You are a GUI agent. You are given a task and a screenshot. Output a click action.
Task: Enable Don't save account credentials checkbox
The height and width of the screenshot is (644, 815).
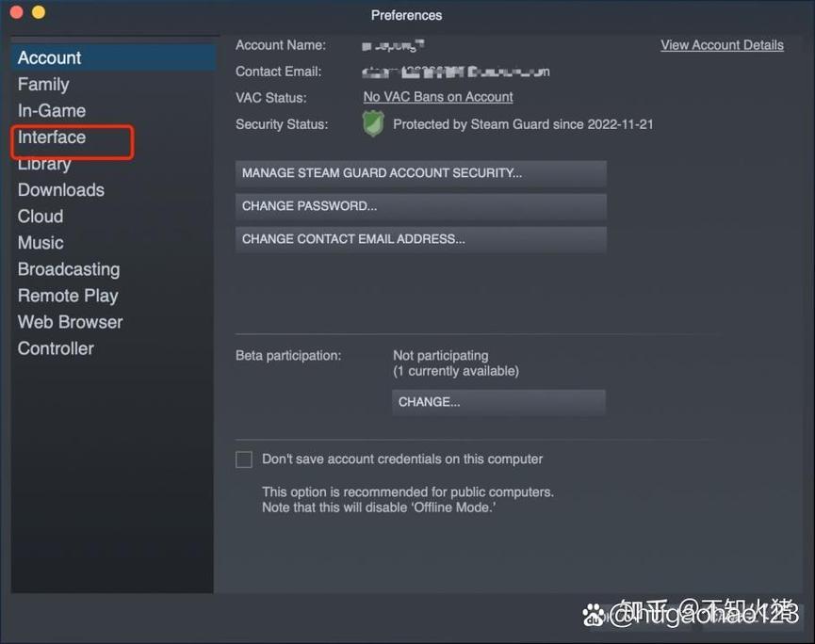(x=244, y=459)
